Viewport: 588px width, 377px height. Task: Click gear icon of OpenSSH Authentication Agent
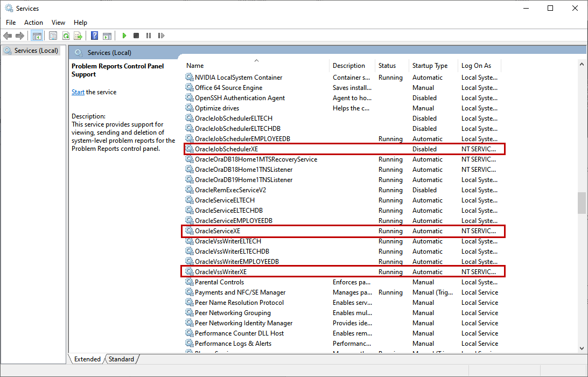pos(190,98)
